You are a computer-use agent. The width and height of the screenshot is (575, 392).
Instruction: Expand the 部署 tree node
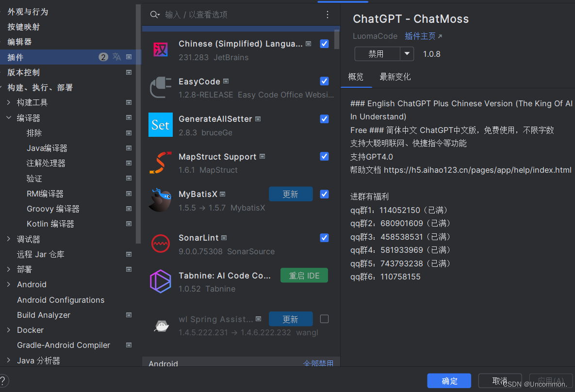(9, 269)
